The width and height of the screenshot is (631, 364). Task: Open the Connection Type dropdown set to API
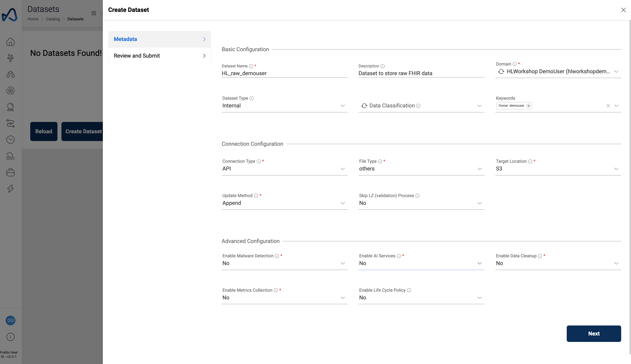pyautogui.click(x=284, y=169)
